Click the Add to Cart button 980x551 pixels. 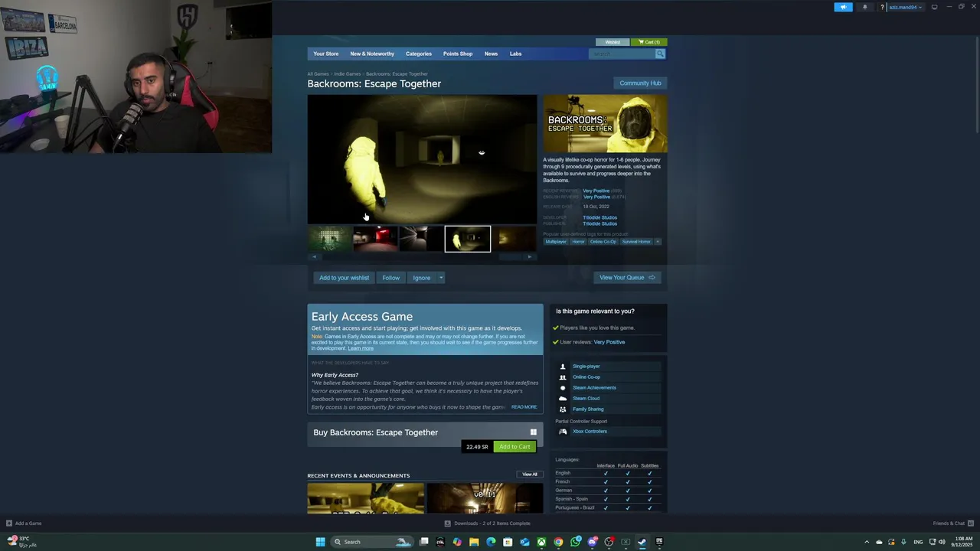[x=514, y=447]
